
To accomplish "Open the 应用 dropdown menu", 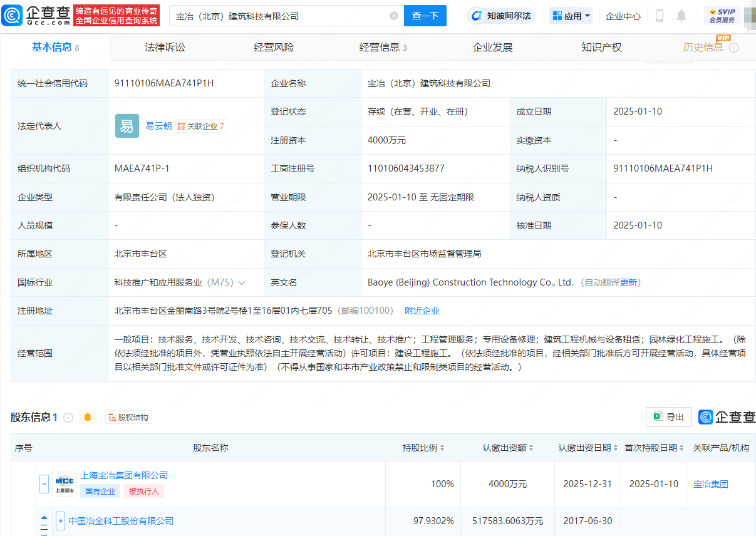I will [571, 15].
